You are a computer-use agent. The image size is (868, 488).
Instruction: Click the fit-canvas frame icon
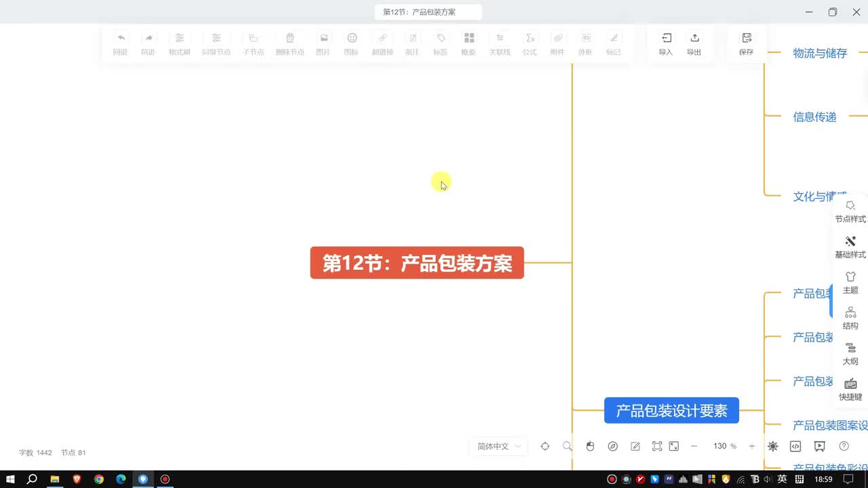pos(657,446)
